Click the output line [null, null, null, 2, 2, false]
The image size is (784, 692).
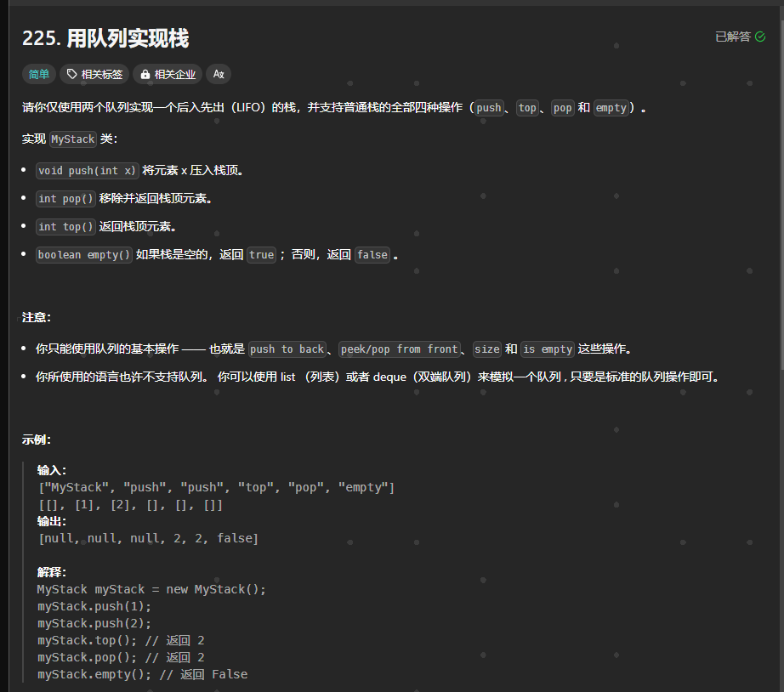[149, 538]
